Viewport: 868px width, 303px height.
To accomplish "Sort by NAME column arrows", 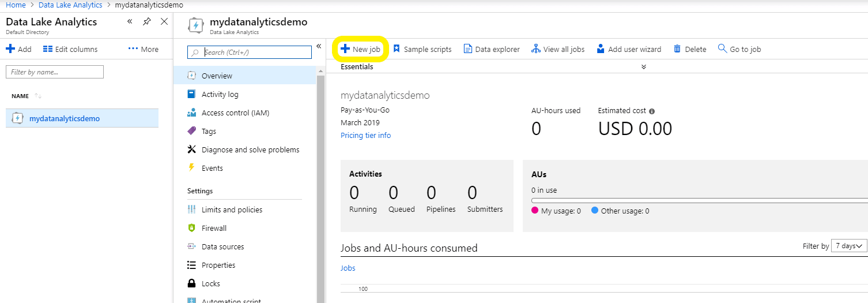I will click(38, 96).
